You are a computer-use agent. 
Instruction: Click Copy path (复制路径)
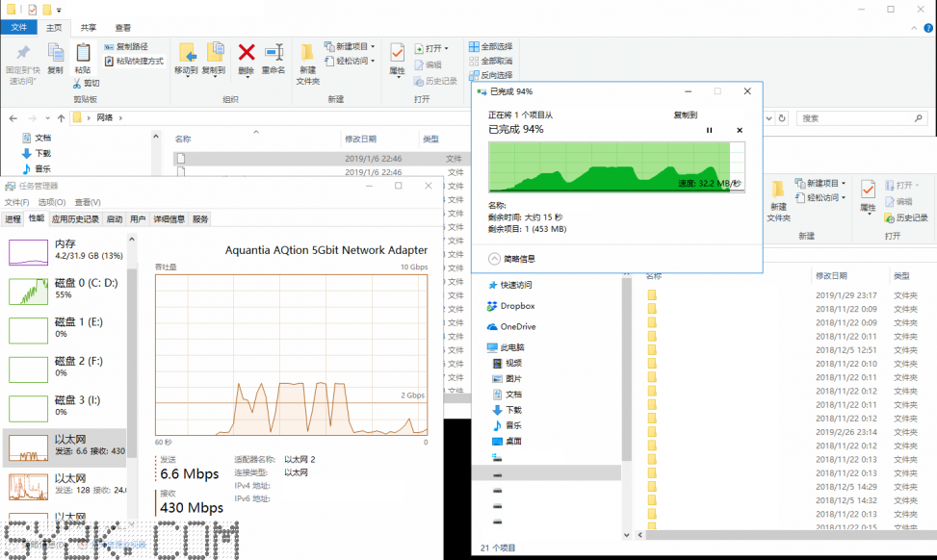[x=126, y=46]
